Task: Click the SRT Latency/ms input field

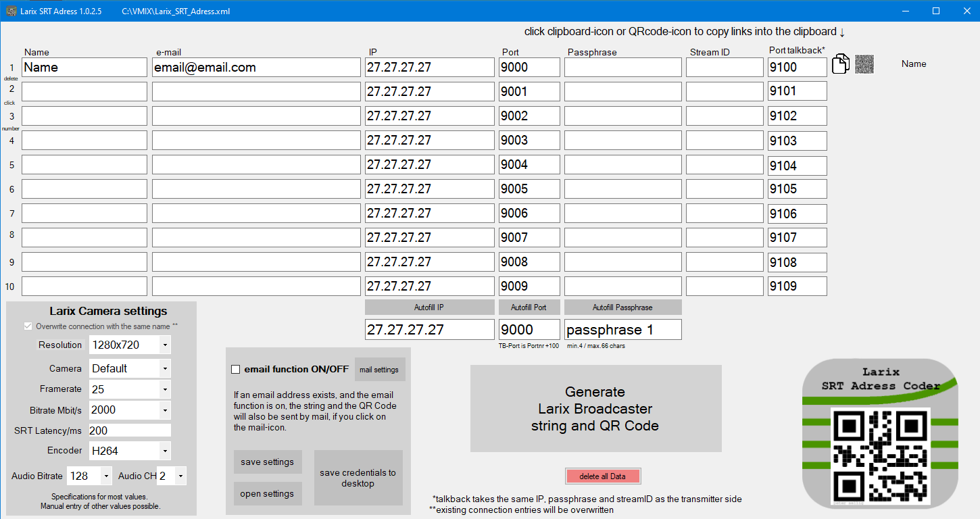Action: 129,430
